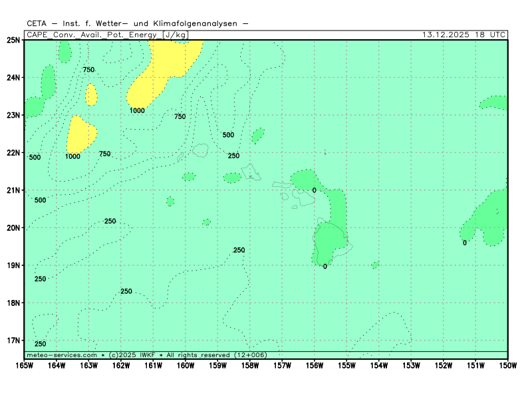Click 0 label at Big Island's southern tip
This screenshot has height=399, width=532.
tap(325, 267)
